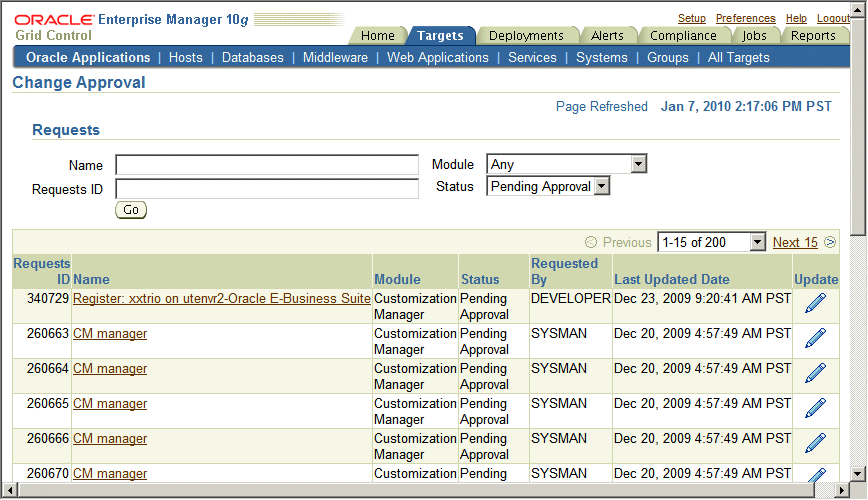Open CM manager link for request 260665
The height and width of the screenshot is (500, 868).
pos(110,403)
